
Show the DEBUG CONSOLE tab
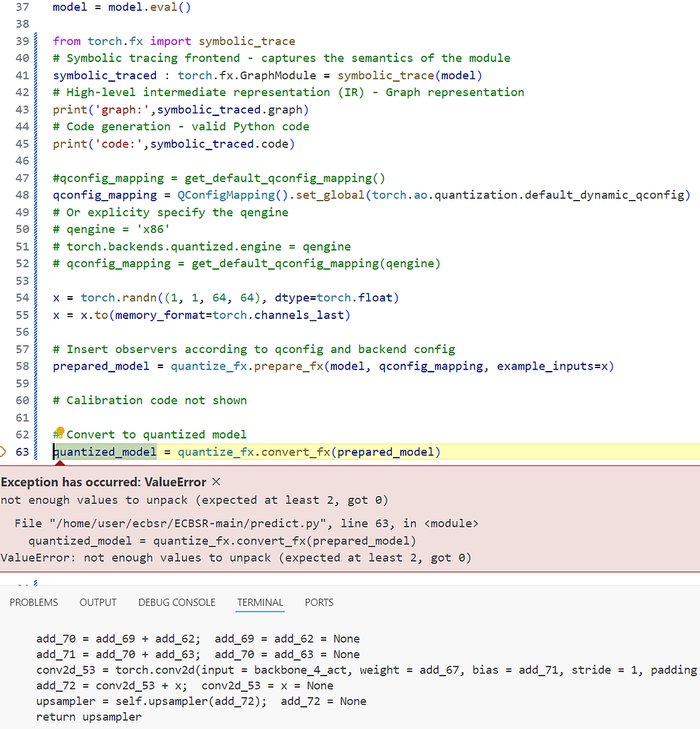(177, 602)
